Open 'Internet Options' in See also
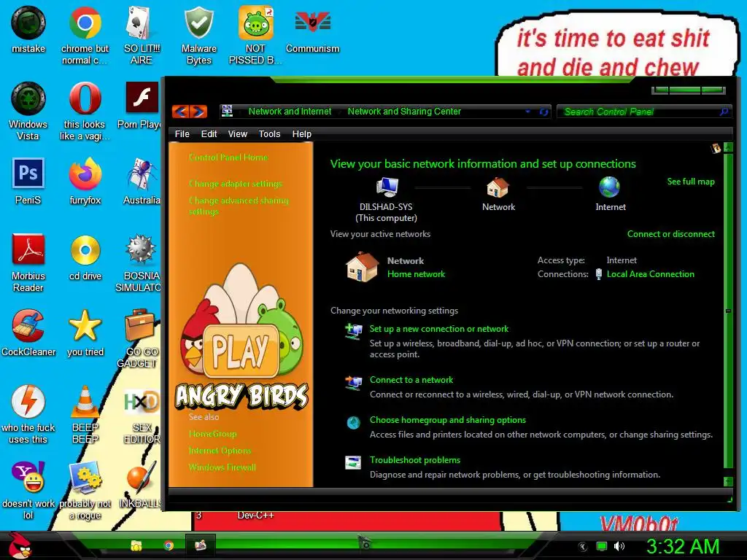This screenshot has width=747, height=560. coord(220,451)
